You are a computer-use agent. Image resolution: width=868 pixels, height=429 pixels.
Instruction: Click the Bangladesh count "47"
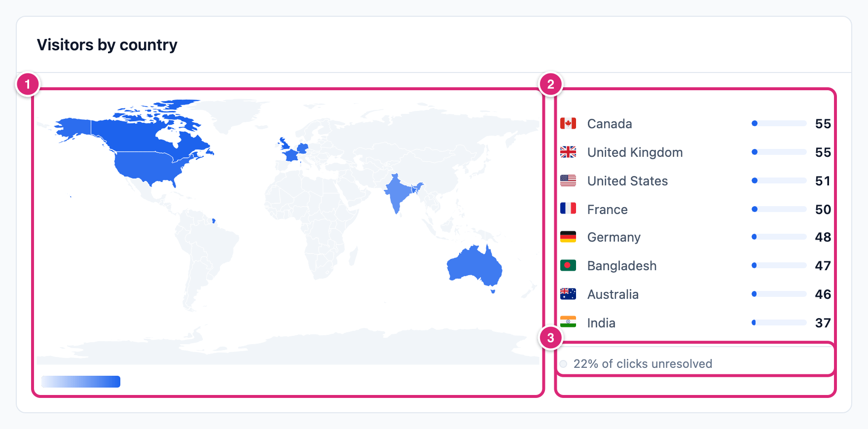[823, 266]
